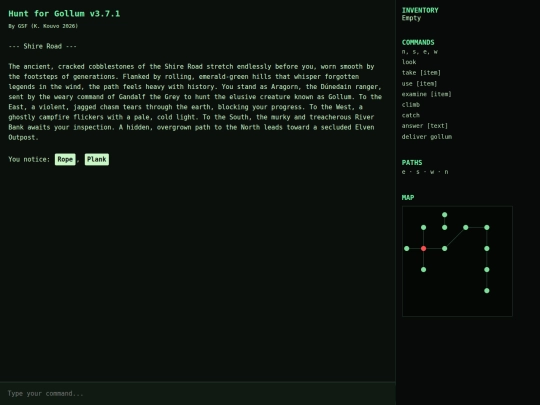Screen dimensions: 540x405
Task: Click the 'n, s, e, w' directions text
Action: 419,52
